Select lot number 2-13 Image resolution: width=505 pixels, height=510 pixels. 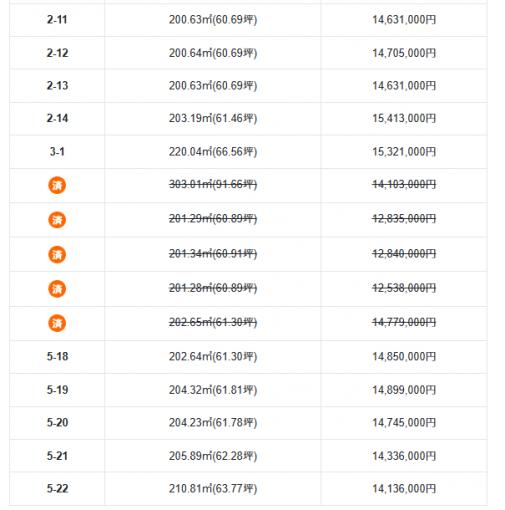tap(57, 86)
